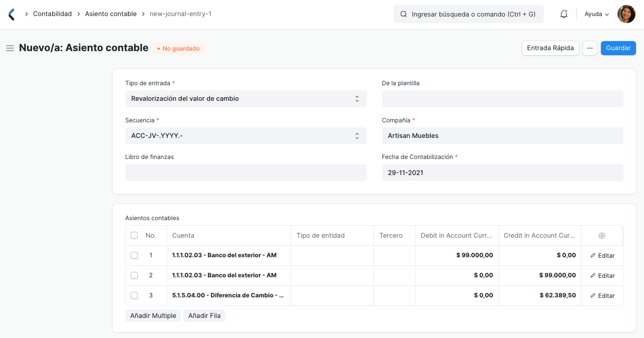Image resolution: width=644 pixels, height=338 pixels.
Task: Click the Cuenta column header
Action: click(x=229, y=235)
